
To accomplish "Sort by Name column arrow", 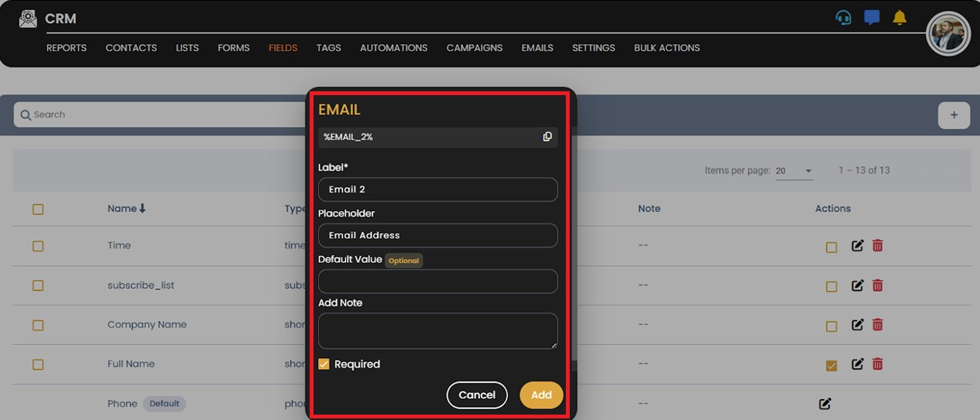I will 142,209.
